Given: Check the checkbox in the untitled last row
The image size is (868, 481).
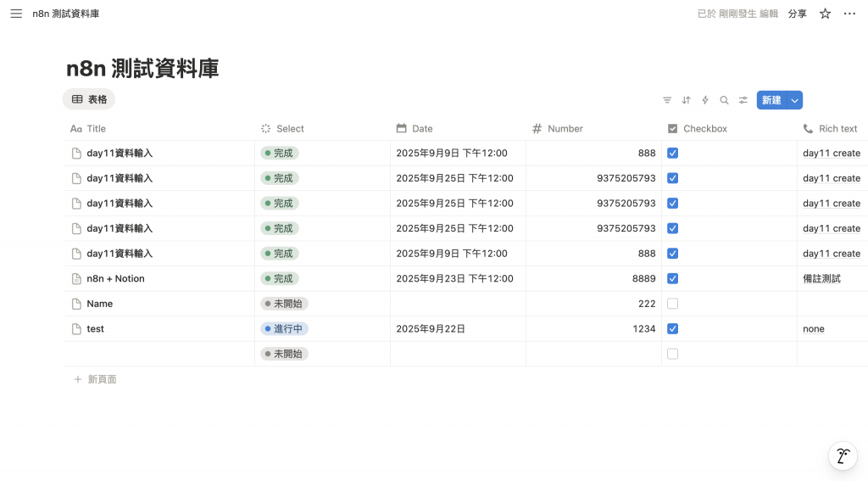Looking at the screenshot, I should (672, 354).
